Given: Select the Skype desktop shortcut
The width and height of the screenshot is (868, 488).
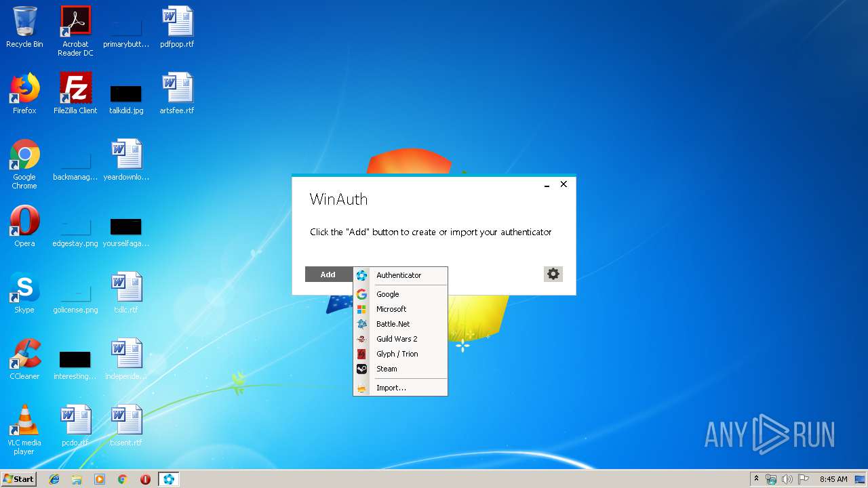Looking at the screenshot, I should [x=24, y=293].
